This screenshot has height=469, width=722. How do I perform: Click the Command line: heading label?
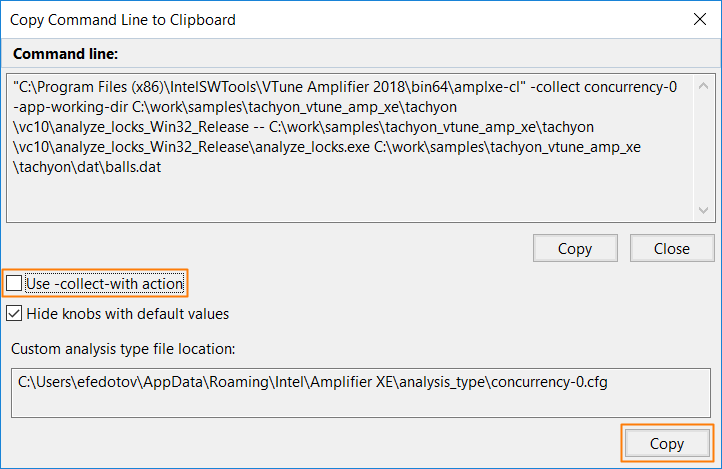tap(65, 54)
